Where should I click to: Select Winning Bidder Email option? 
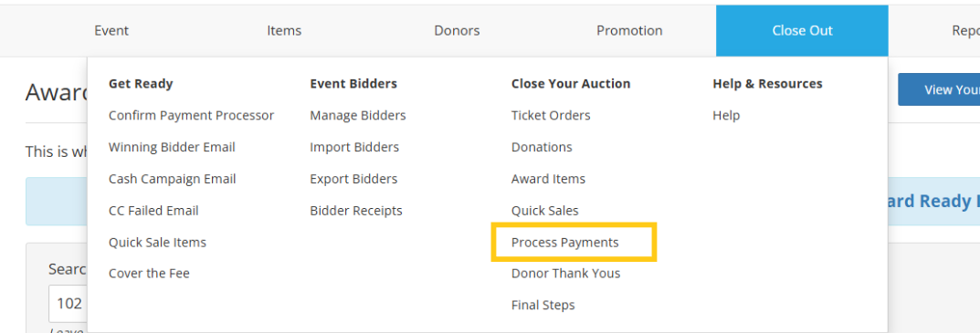tap(172, 148)
